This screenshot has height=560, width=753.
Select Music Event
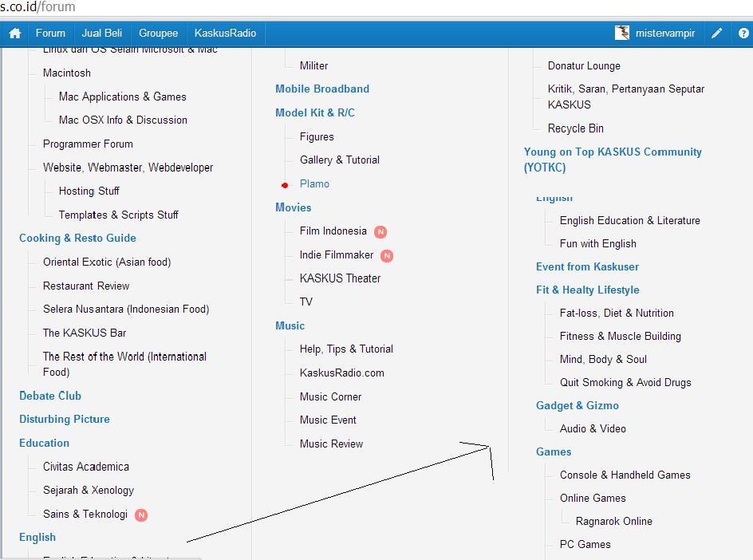point(328,420)
